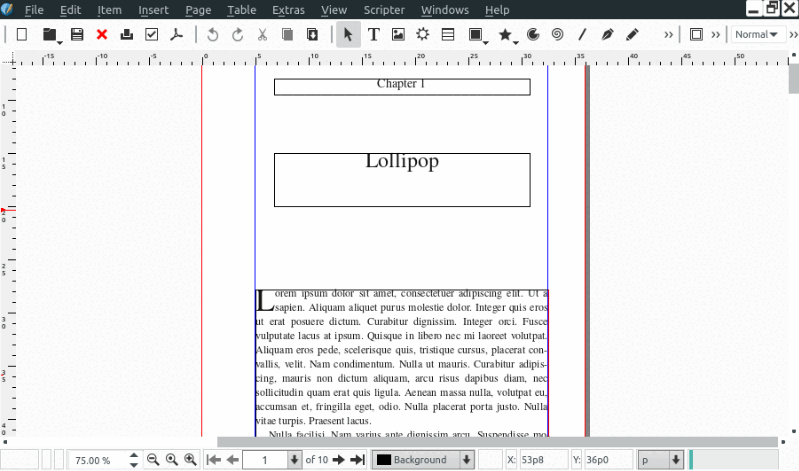Toggle Preview Mode in toolbar
The image size is (799, 471).
(x=696, y=35)
